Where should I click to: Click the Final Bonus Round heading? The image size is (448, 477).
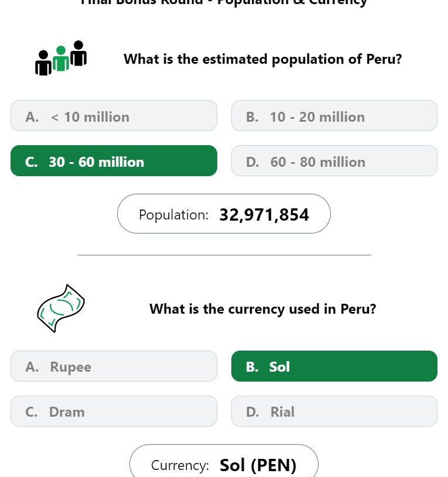pyautogui.click(x=224, y=2)
